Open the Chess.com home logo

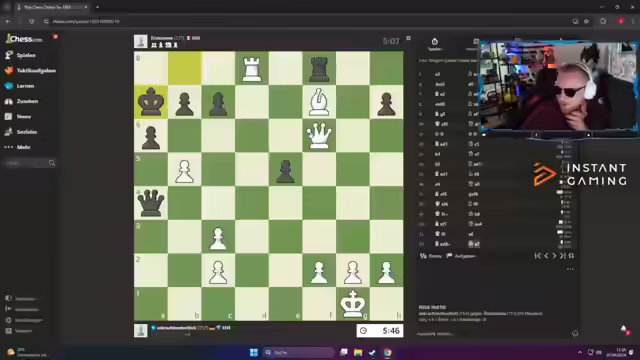click(x=24, y=39)
